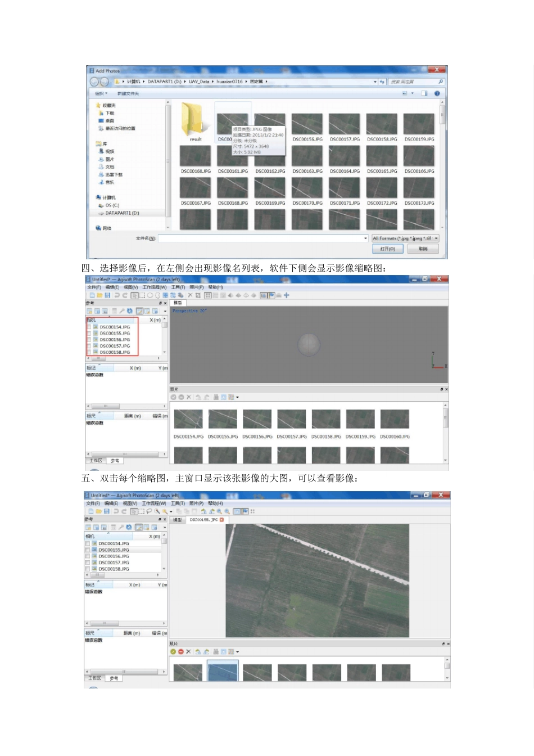The width and height of the screenshot is (534, 756).
Task: Click the 打开(O) button in Add Photos dialog
Action: [387, 249]
